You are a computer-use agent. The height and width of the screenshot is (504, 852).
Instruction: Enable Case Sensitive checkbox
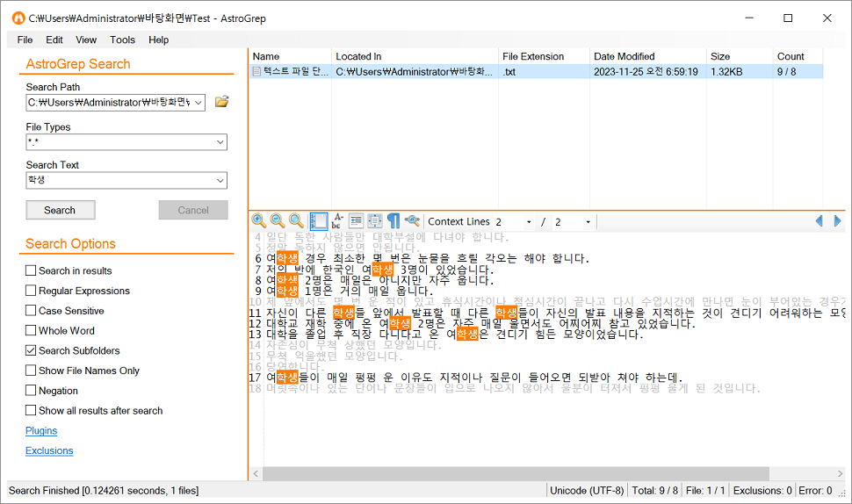point(31,311)
